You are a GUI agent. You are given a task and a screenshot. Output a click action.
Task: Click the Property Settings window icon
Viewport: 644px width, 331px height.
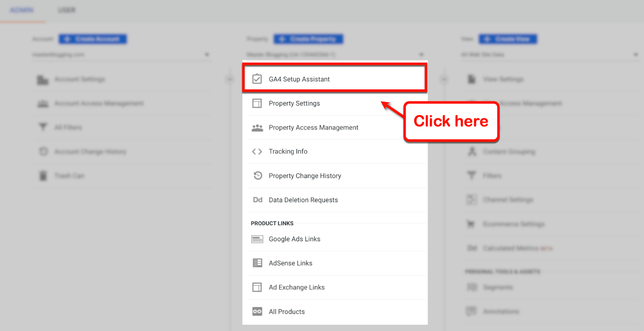pos(257,103)
